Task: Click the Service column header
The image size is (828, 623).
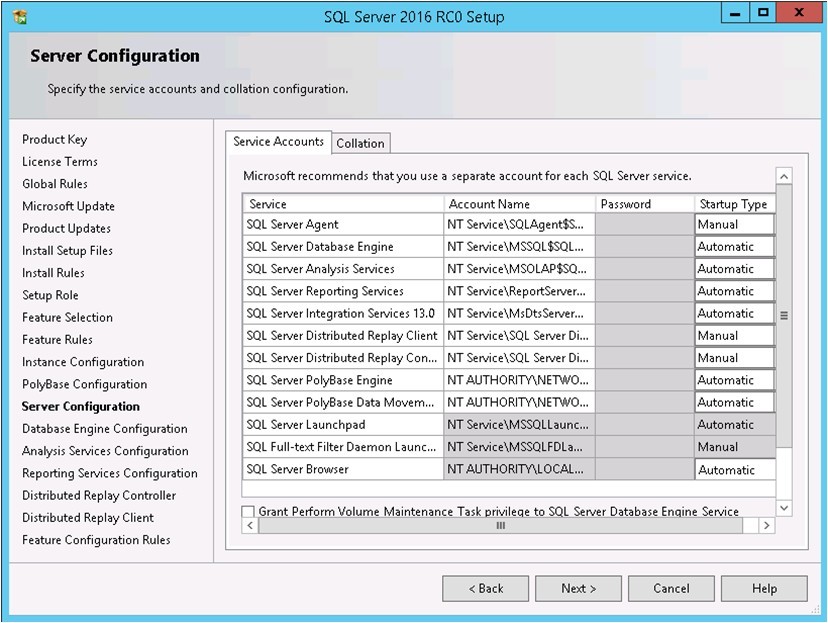Action: [343, 204]
